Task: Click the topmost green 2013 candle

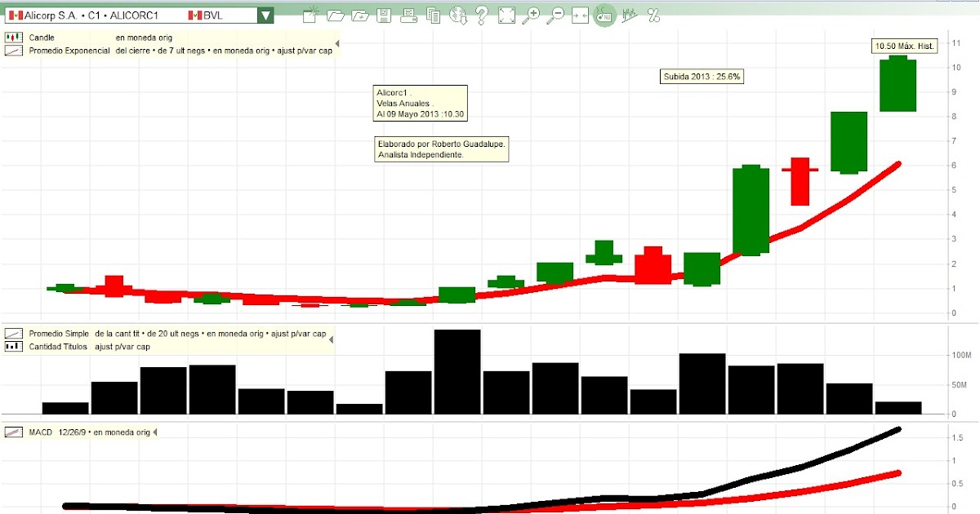Action: (898, 83)
